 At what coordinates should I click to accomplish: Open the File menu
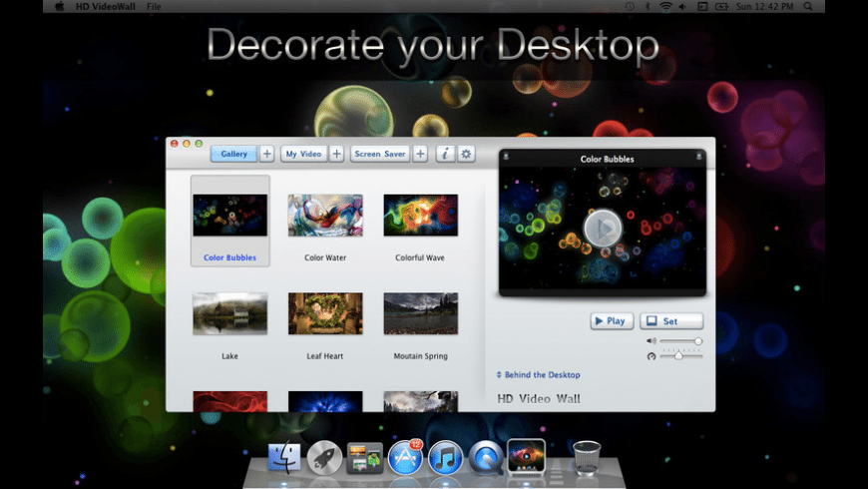click(x=154, y=7)
